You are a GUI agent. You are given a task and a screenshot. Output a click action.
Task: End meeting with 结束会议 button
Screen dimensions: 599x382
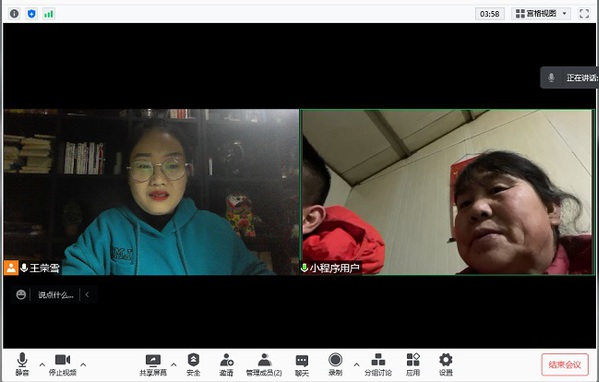(565, 364)
